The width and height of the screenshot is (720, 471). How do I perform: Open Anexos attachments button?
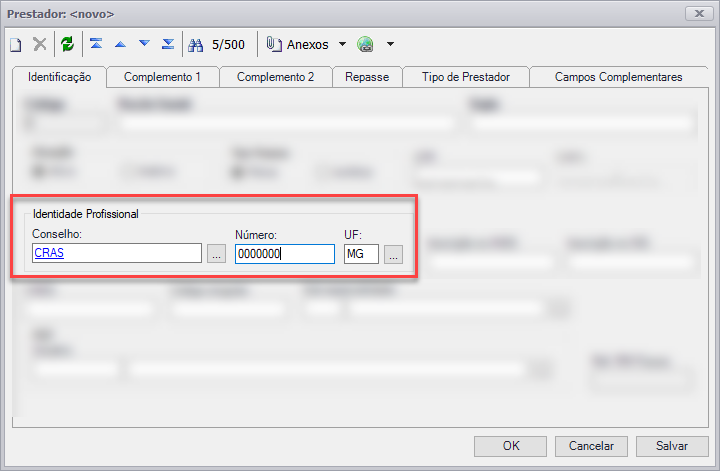pos(298,45)
